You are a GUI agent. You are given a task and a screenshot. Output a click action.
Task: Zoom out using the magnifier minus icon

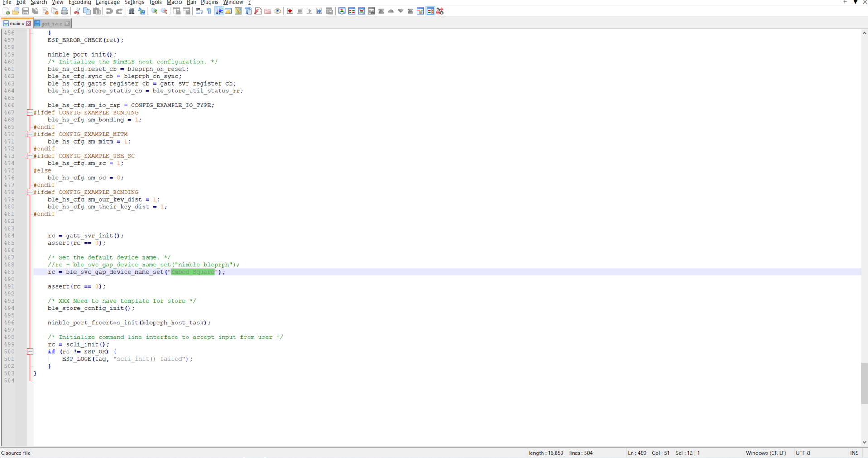coord(164,11)
